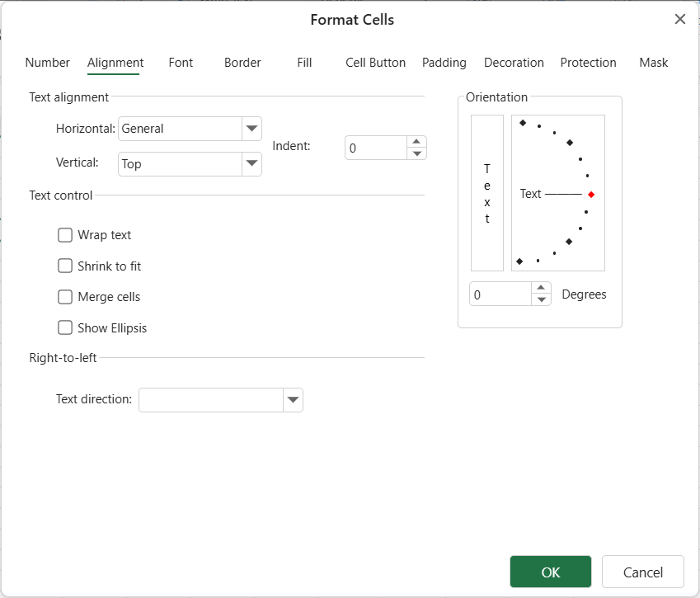Switch to the Border tab
The height and width of the screenshot is (598, 700).
[x=242, y=63]
